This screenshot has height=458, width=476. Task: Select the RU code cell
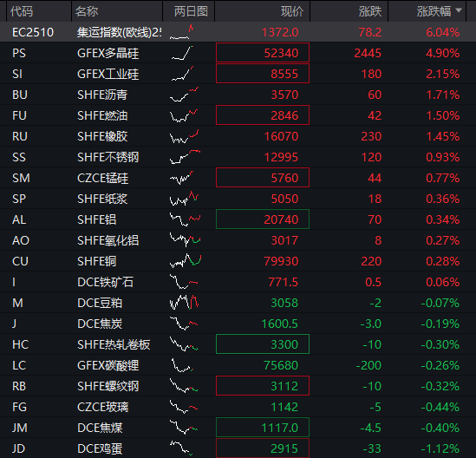pos(20,136)
